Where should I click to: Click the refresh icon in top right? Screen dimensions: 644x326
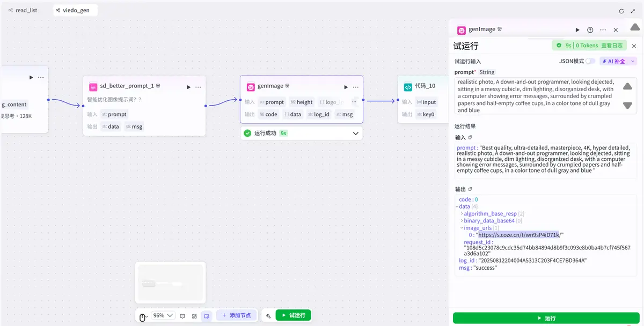pyautogui.click(x=621, y=11)
